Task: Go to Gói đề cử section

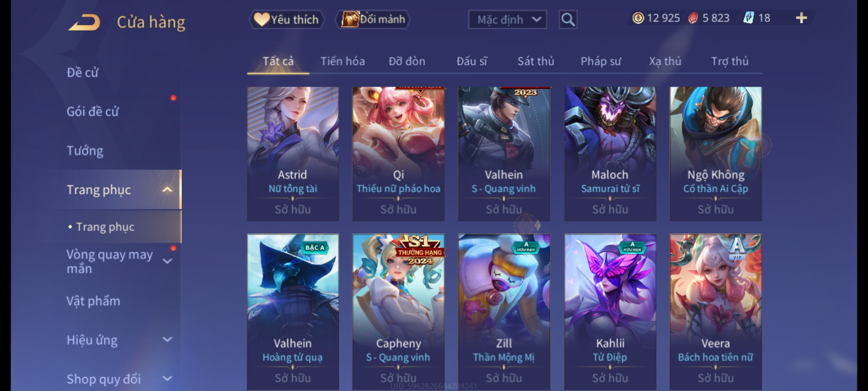Action: coord(93,112)
